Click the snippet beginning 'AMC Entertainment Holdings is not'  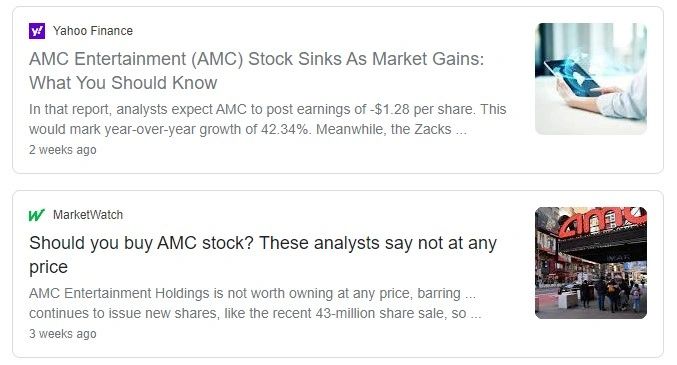[x=255, y=303]
